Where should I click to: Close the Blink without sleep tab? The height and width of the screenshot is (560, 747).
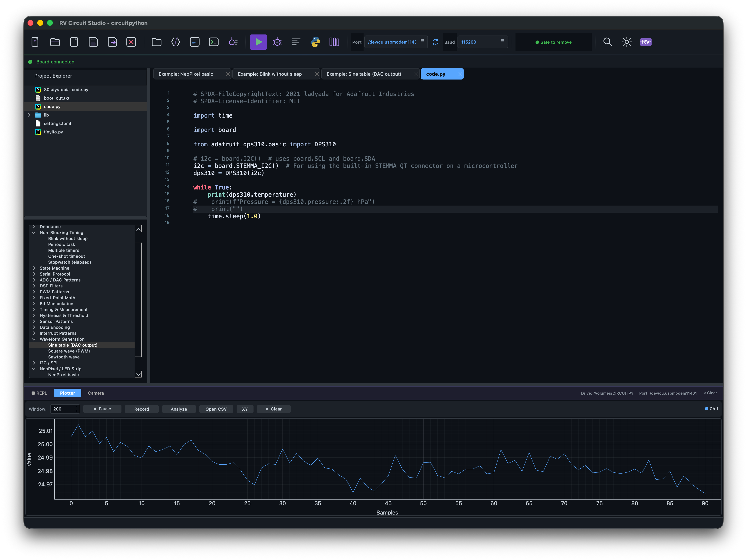coord(317,74)
